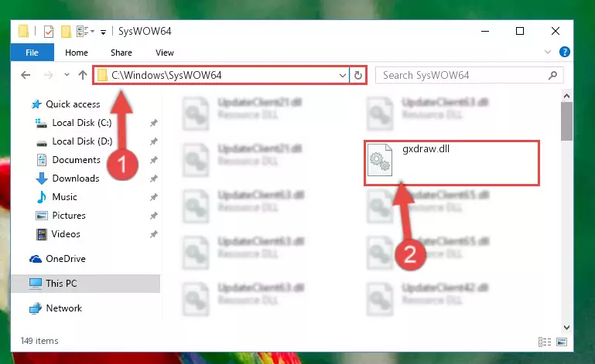595x364 pixels.
Task: Switch to the Home ribbon tab
Action: click(77, 53)
